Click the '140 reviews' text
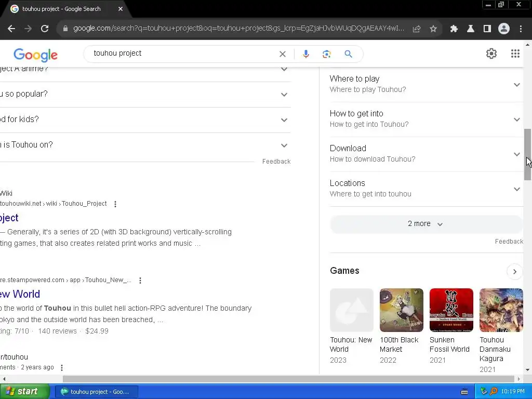This screenshot has width=532, height=399. coord(57,331)
